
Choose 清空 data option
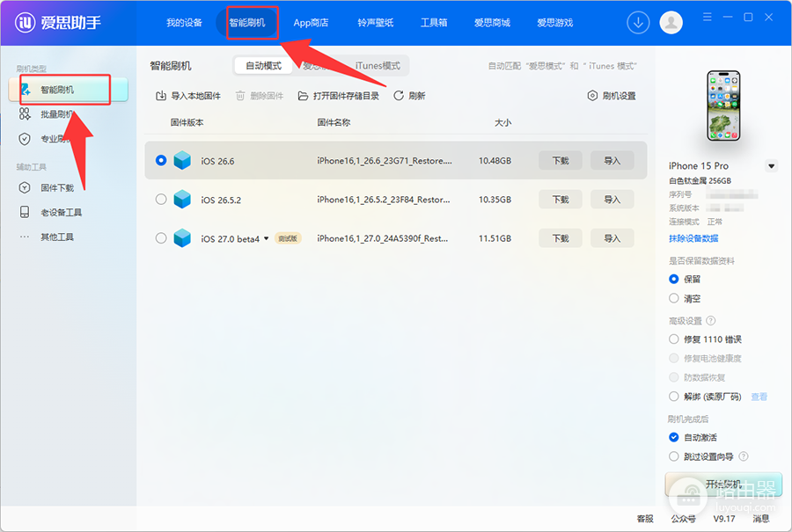(674, 298)
